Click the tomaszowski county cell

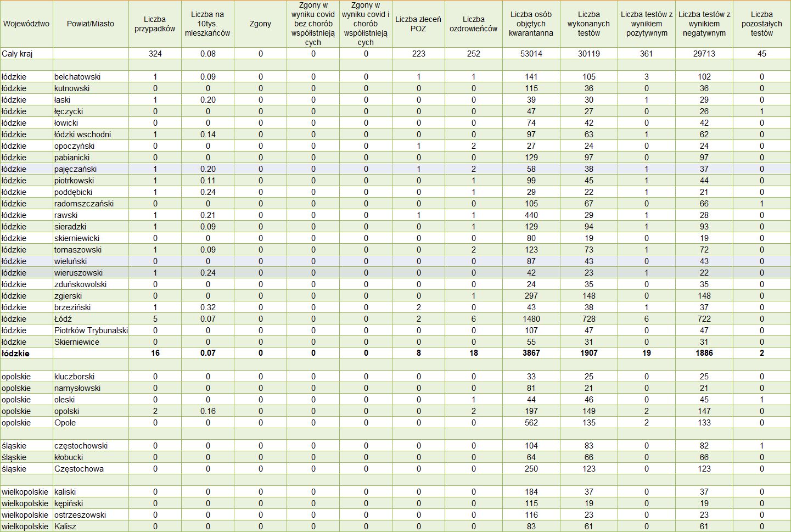[91, 250]
